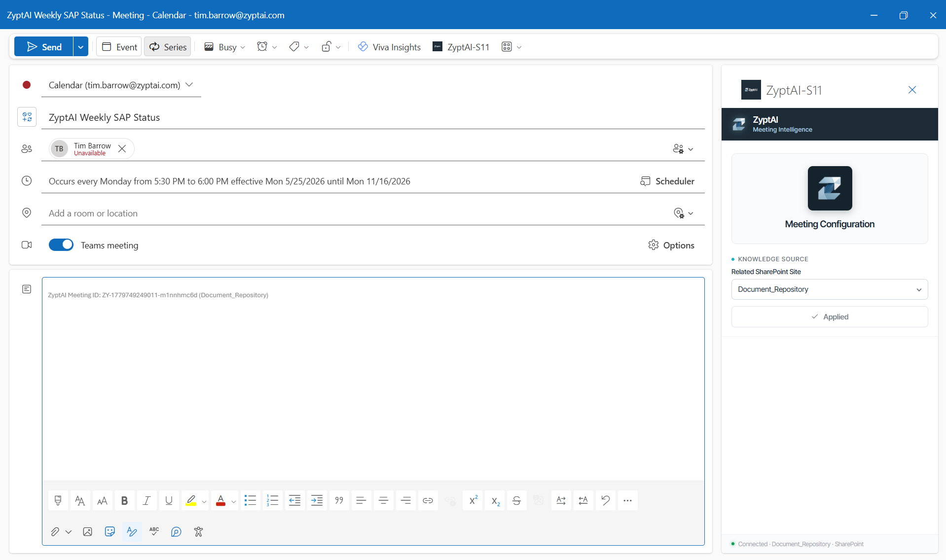Open Teams meeting Options
The width and height of the screenshot is (946, 560).
click(671, 245)
